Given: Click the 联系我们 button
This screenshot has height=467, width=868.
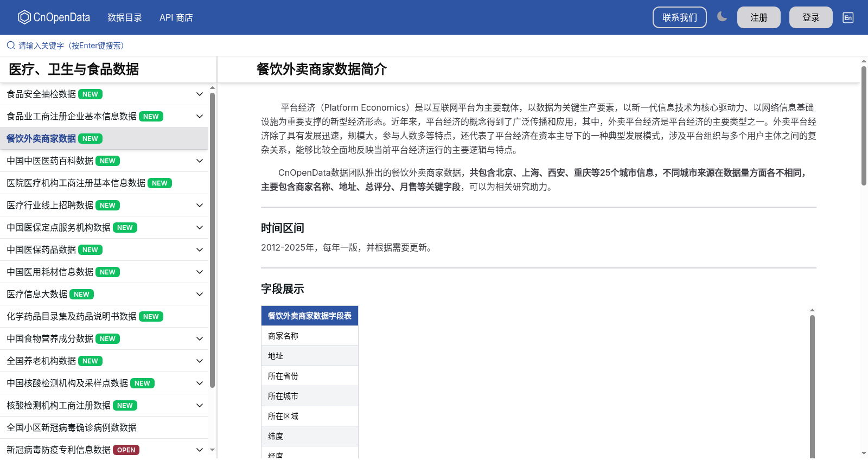Looking at the screenshot, I should pyautogui.click(x=680, y=17).
